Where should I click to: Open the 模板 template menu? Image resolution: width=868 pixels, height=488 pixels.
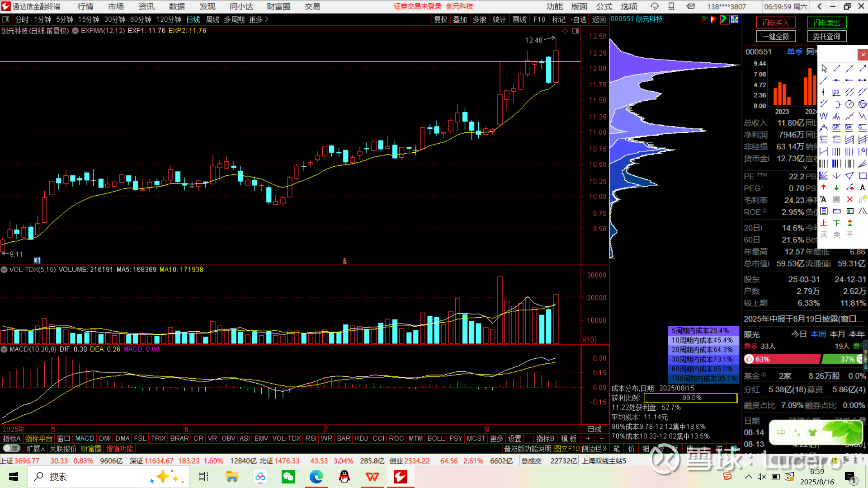tap(569, 438)
